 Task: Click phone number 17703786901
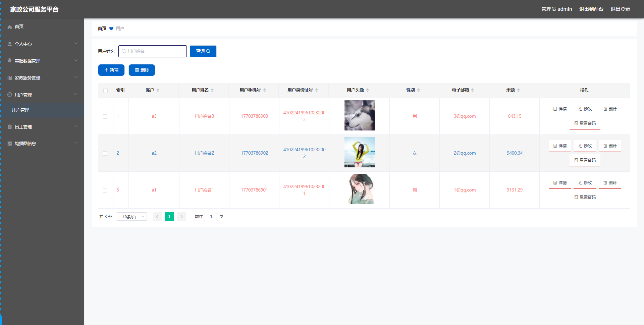254,190
